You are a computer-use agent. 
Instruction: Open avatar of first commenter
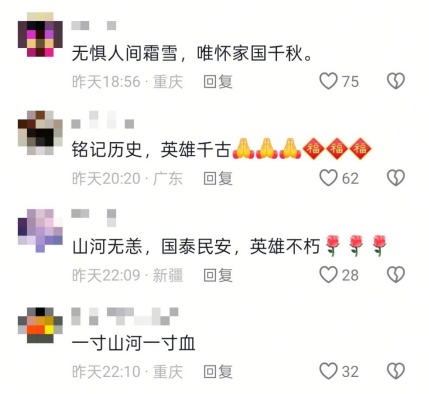coord(40,34)
